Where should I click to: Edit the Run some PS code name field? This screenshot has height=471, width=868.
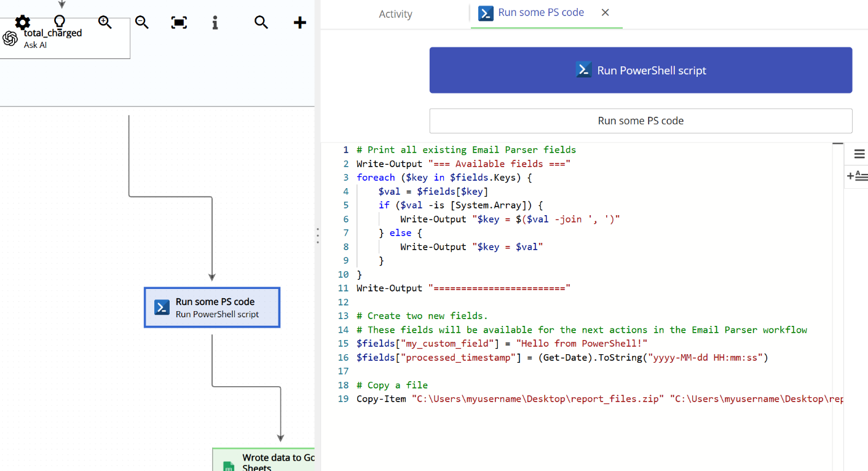[x=641, y=121]
